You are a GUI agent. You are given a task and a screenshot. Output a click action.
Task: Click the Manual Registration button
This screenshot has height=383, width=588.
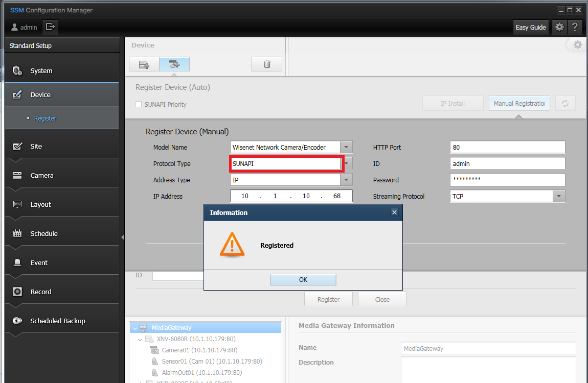click(519, 103)
